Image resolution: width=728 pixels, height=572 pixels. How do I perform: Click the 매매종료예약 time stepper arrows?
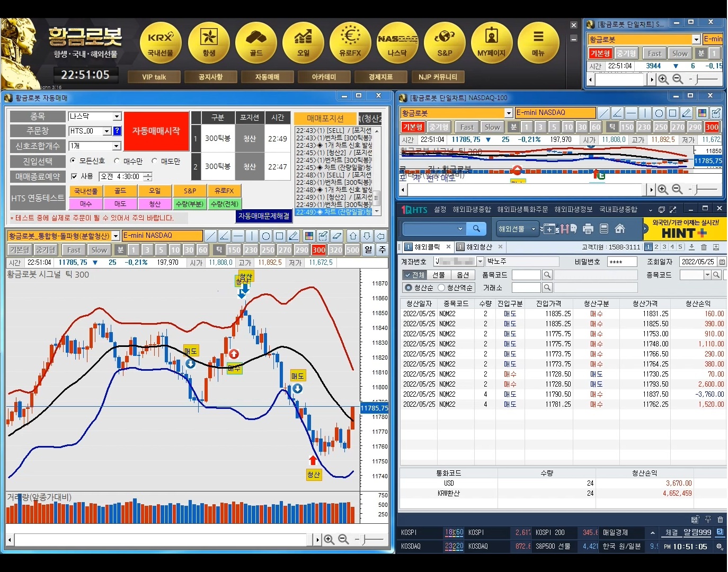148,176
